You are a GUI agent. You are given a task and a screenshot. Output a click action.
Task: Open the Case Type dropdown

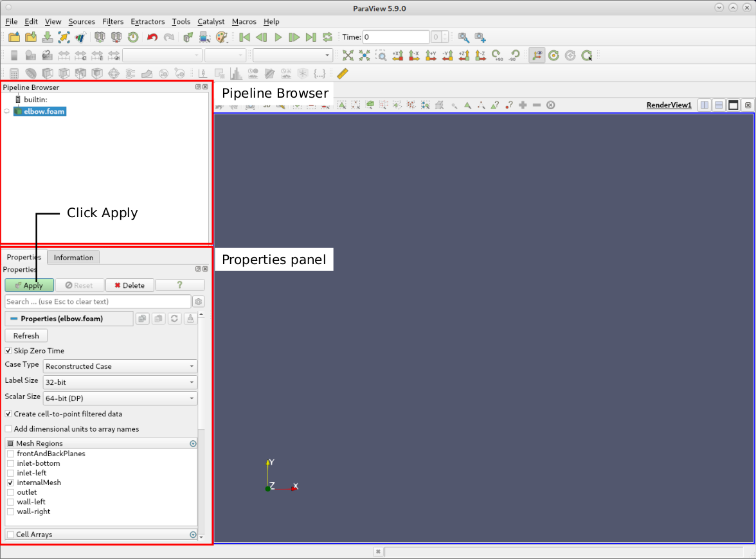click(120, 366)
